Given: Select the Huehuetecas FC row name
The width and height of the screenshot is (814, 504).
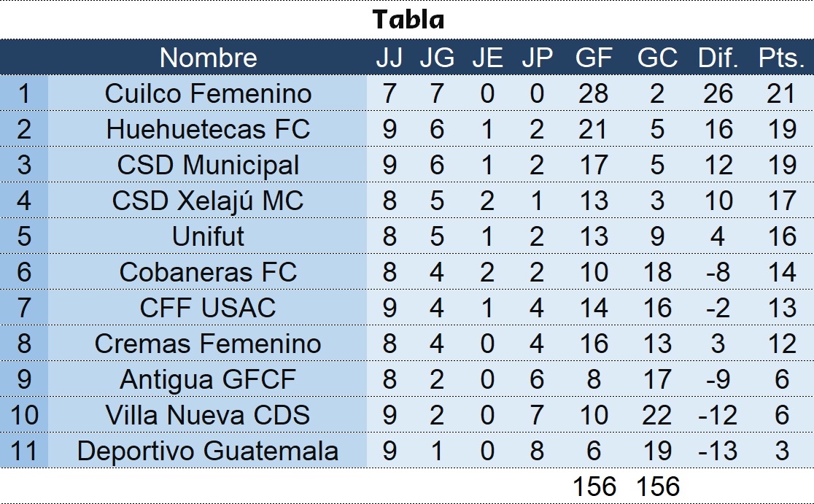Looking at the screenshot, I should [x=208, y=129].
